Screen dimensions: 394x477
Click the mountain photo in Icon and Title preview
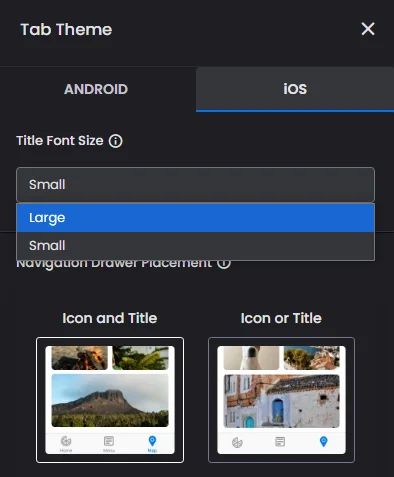(x=110, y=400)
